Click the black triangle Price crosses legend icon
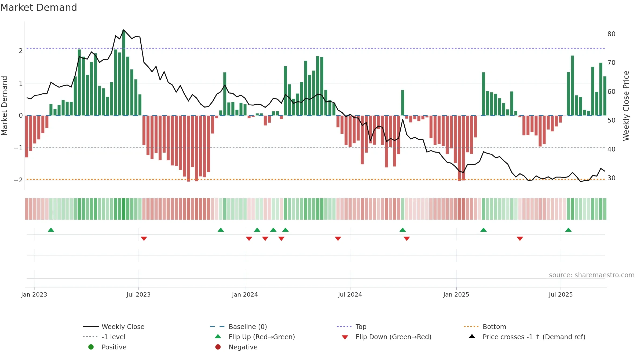This screenshot has width=644, height=362. click(x=472, y=337)
